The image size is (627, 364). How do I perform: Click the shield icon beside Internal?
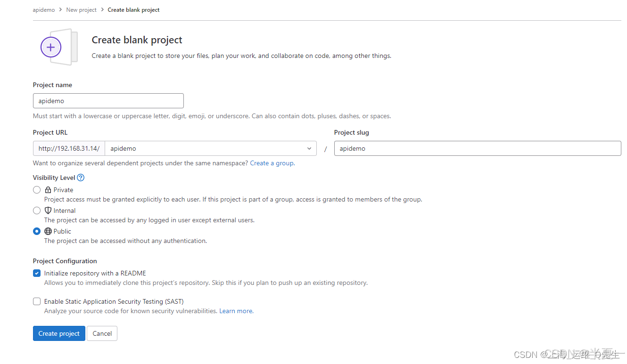(48, 210)
